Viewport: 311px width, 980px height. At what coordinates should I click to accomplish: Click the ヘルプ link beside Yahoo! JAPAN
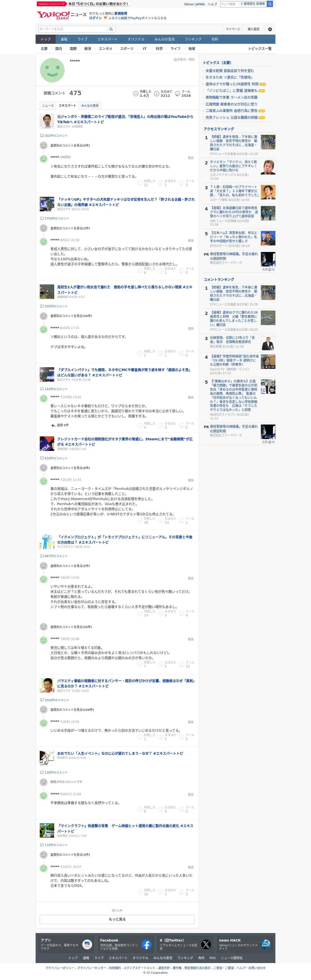click(x=212, y=4)
